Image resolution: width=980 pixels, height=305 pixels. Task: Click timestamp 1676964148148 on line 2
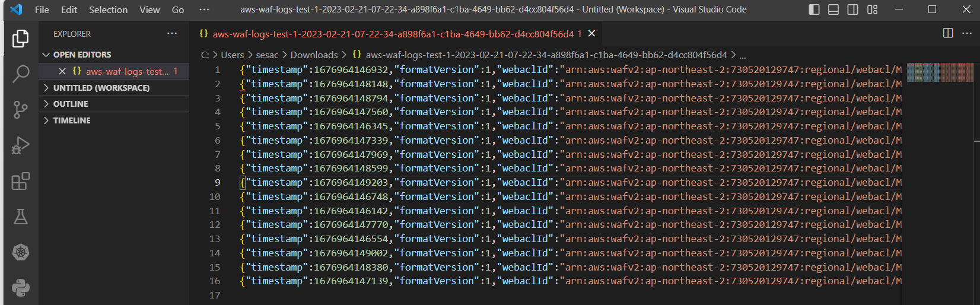coord(351,84)
